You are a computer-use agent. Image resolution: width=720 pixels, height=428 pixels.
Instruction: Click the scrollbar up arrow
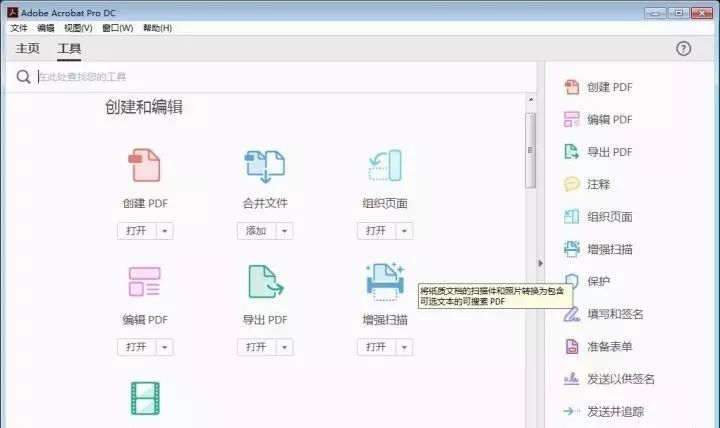click(531, 100)
